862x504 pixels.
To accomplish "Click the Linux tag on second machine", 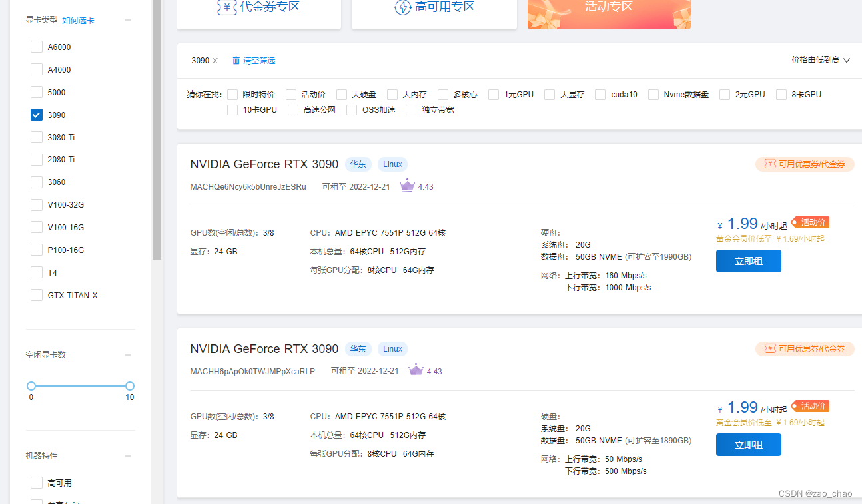I will pyautogui.click(x=392, y=349).
